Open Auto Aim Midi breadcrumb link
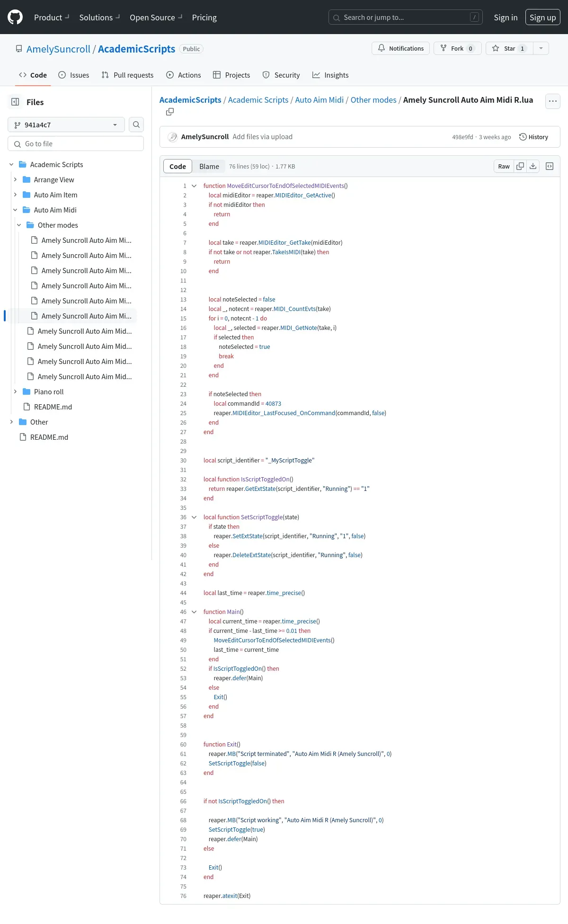Image resolution: width=568 pixels, height=924 pixels. (319, 100)
